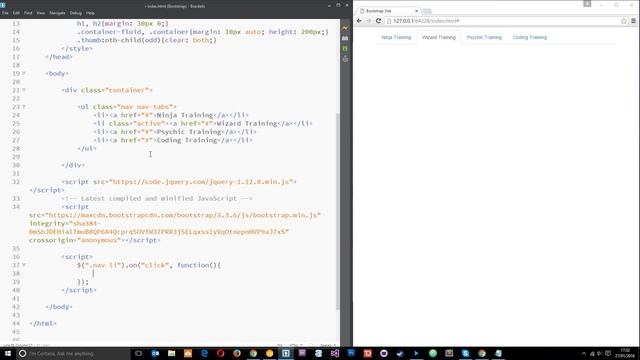The height and width of the screenshot is (360, 640).
Task: Select the Wizard Training tab in browser
Action: (439, 37)
